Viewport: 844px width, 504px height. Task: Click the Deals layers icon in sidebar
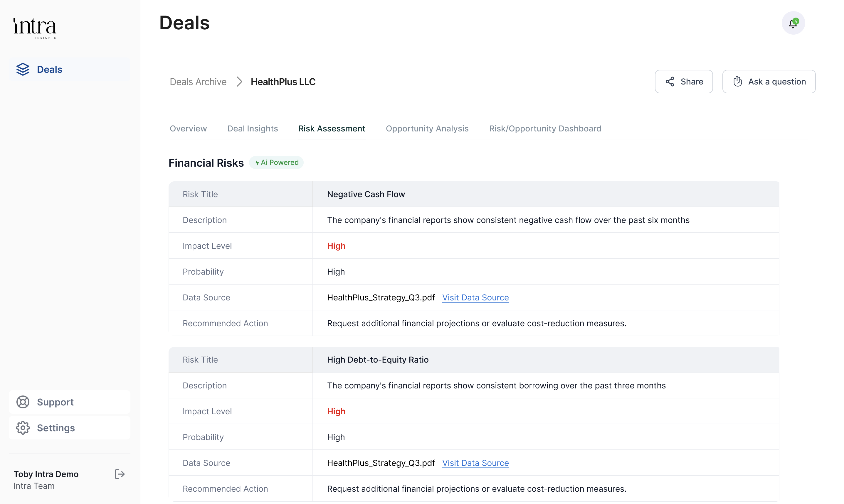coord(23,69)
